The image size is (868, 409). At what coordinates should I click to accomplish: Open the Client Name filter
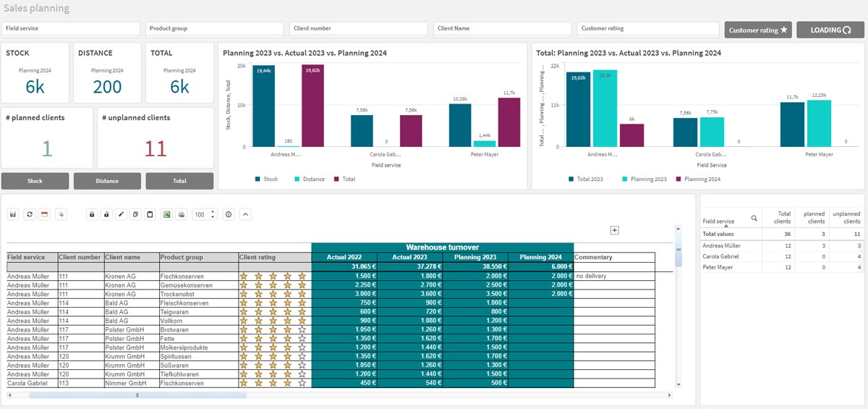pos(503,29)
